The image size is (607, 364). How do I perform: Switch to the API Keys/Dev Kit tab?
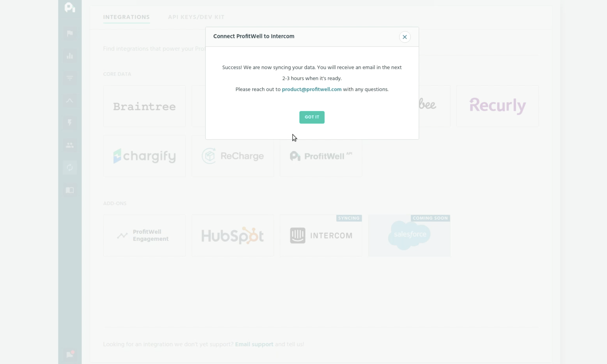pos(196,17)
